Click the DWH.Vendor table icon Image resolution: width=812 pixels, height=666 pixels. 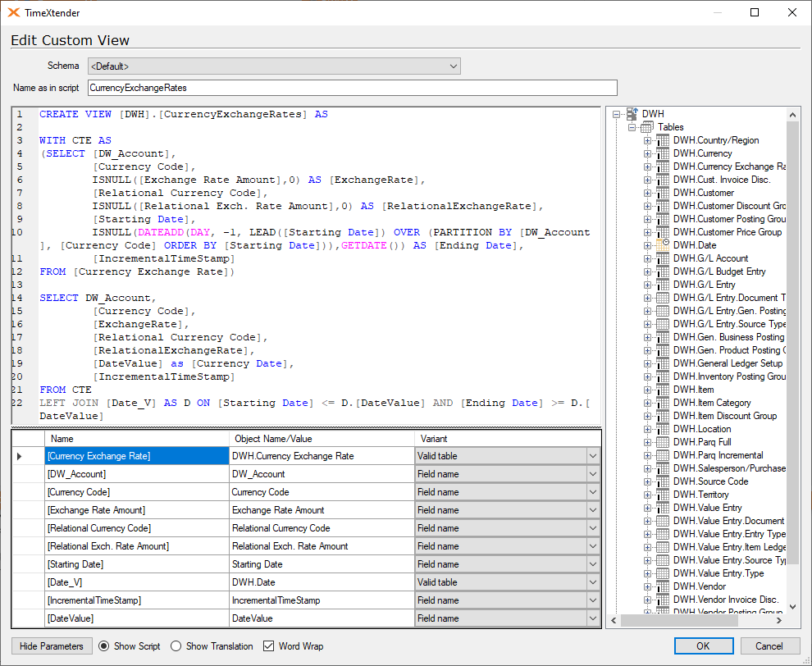pos(663,586)
